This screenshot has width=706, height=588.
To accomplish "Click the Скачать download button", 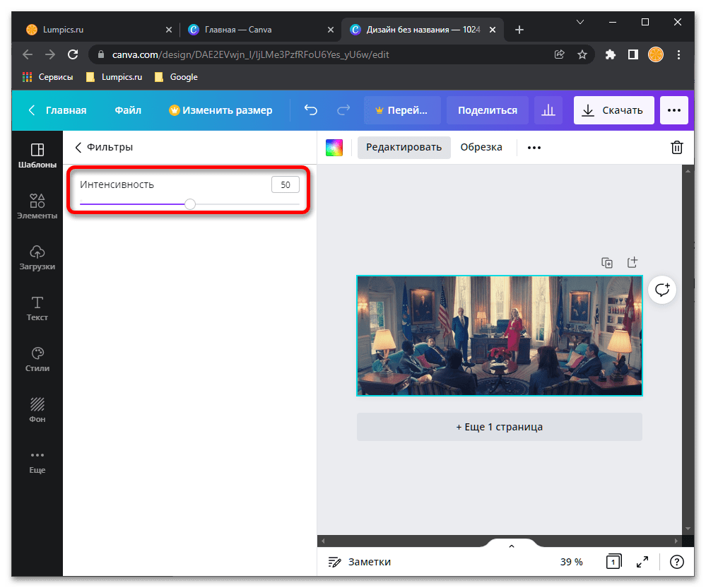I will coord(613,110).
